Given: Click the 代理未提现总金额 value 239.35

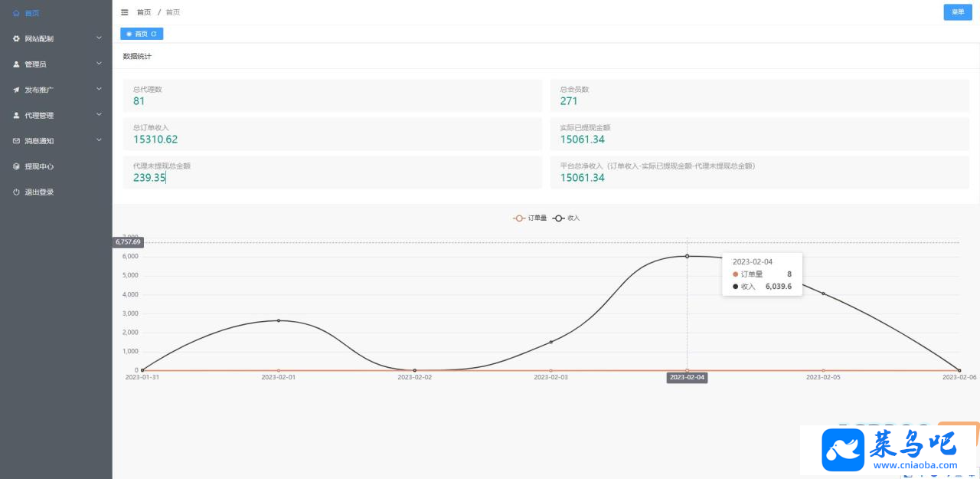Looking at the screenshot, I should point(149,178).
